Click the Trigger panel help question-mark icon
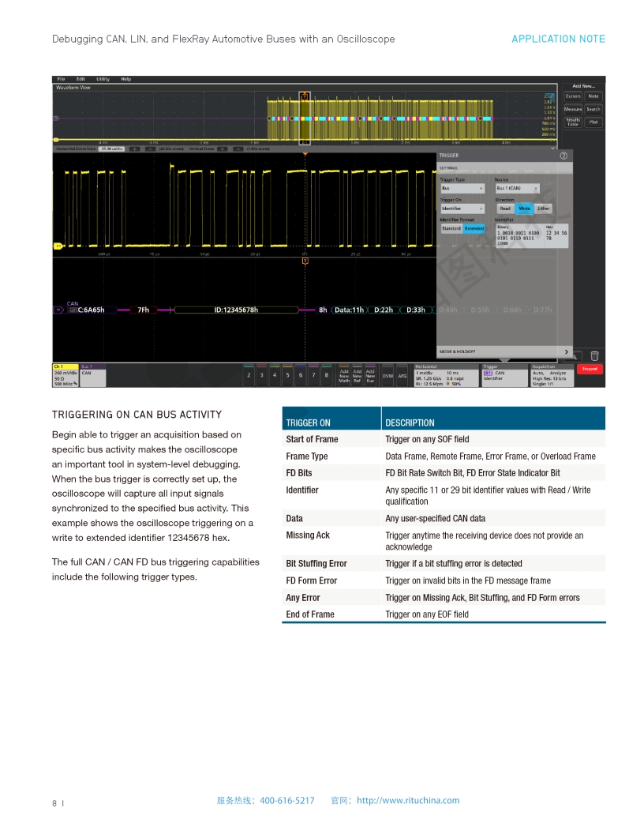The height and width of the screenshot is (834, 644). pyautogui.click(x=563, y=156)
